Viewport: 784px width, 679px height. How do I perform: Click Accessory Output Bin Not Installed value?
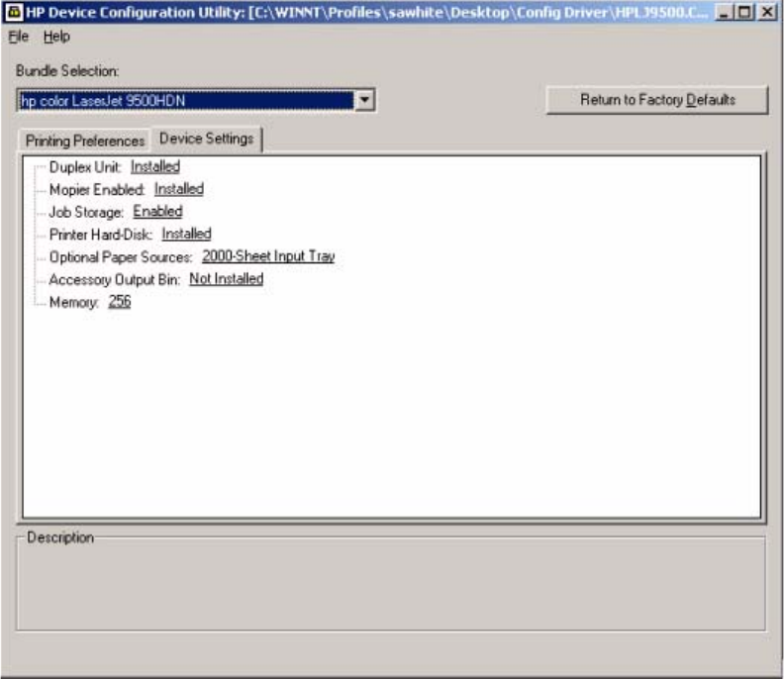226,279
